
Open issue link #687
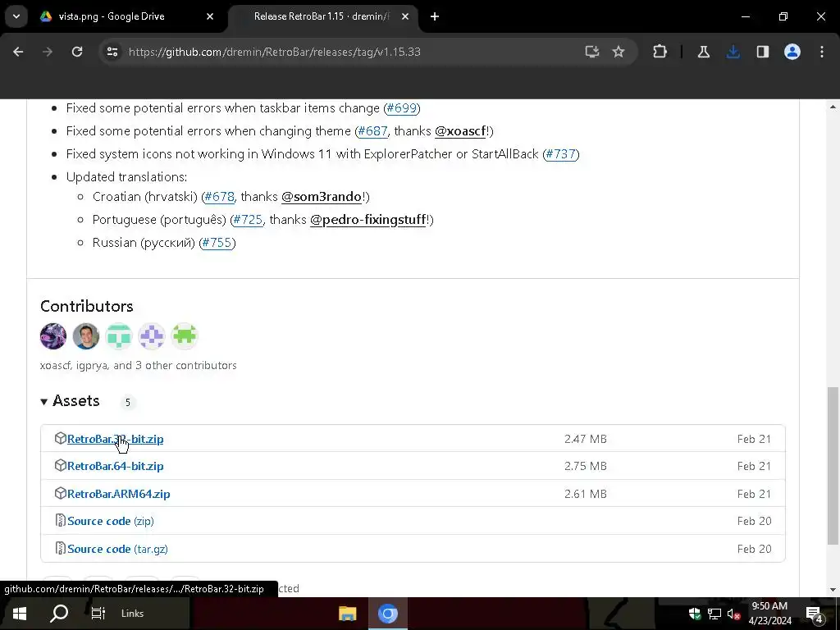click(372, 131)
